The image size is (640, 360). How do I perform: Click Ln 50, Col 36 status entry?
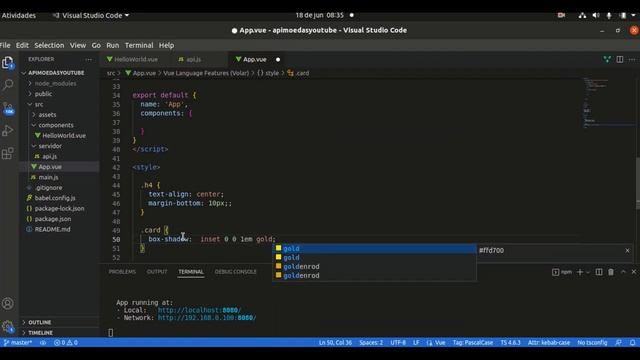coord(335,342)
